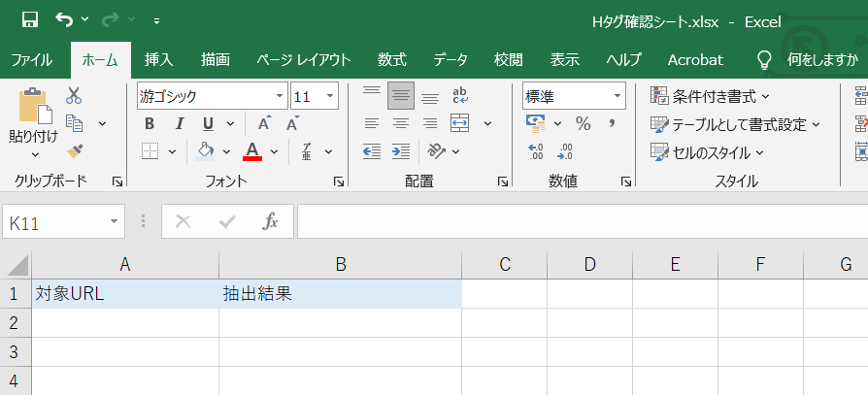
Task: Increase decimal places icon
Action: (536, 151)
